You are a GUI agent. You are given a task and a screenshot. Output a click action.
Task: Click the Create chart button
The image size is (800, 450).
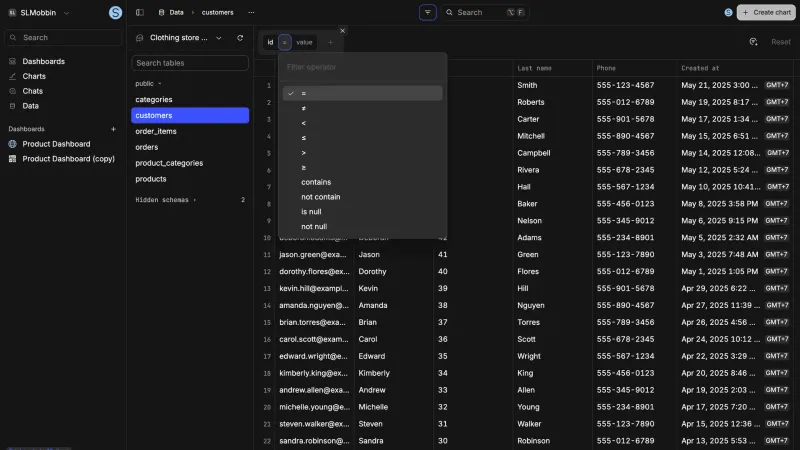[766, 12]
